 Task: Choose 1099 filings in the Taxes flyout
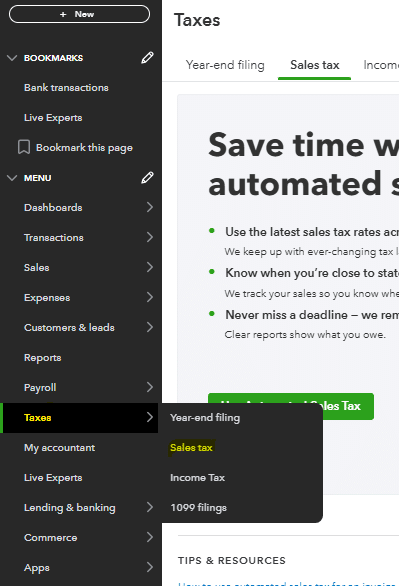(x=198, y=508)
